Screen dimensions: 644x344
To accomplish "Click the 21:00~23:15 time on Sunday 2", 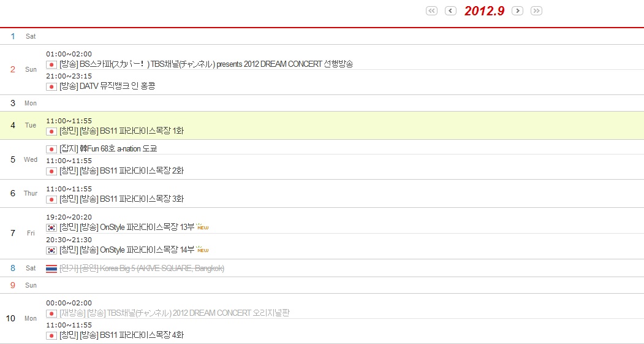I will click(x=69, y=77).
